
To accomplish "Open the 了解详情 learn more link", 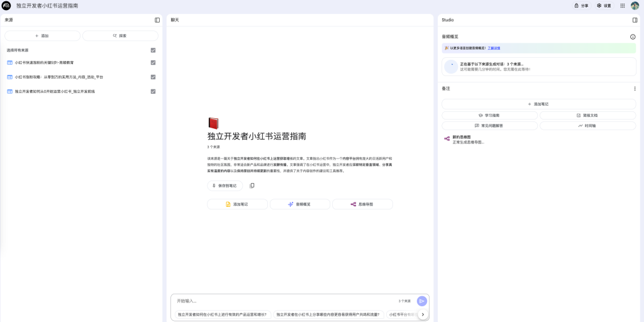I will pyautogui.click(x=494, y=48).
